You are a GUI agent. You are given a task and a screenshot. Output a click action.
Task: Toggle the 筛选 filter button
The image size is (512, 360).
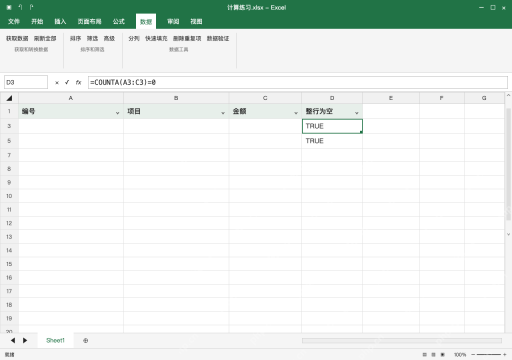click(x=92, y=38)
